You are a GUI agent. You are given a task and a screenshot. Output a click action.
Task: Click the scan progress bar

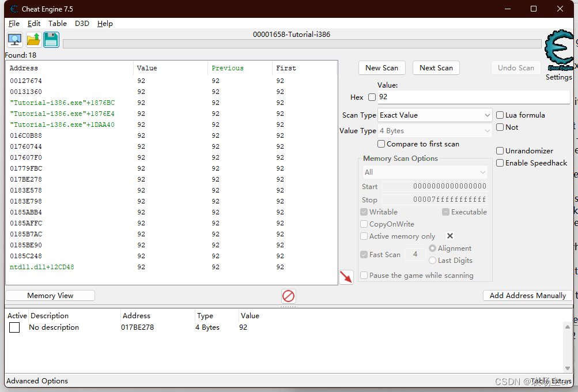302,44
